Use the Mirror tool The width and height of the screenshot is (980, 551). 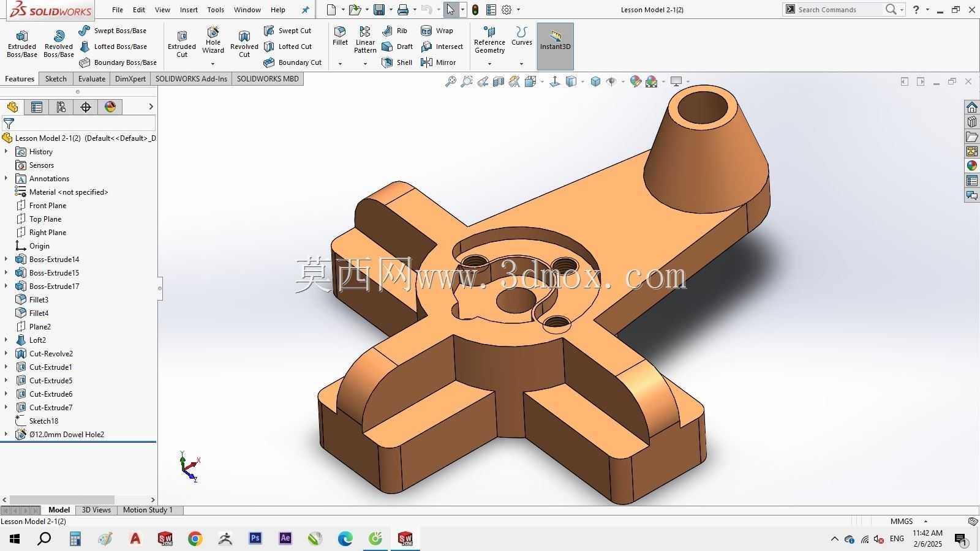pos(438,62)
